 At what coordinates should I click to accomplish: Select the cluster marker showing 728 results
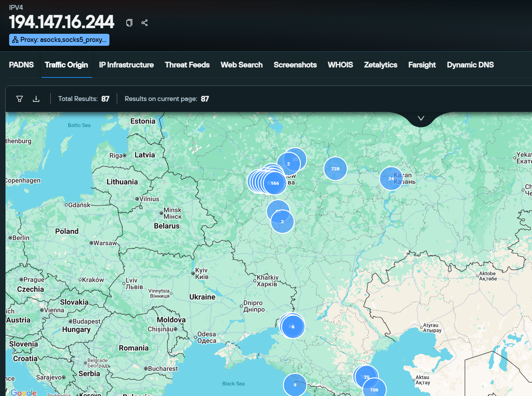[x=335, y=169]
